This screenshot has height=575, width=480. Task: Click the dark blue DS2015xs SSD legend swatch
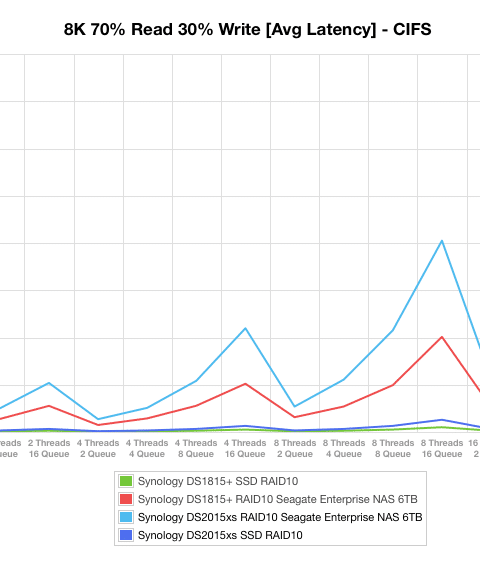click(126, 535)
